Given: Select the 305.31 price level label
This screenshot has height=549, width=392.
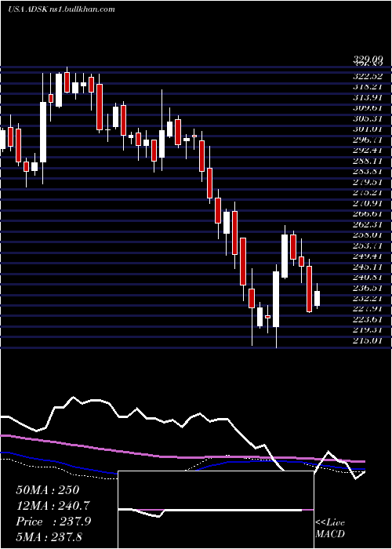Looking at the screenshot, I should [368, 118].
